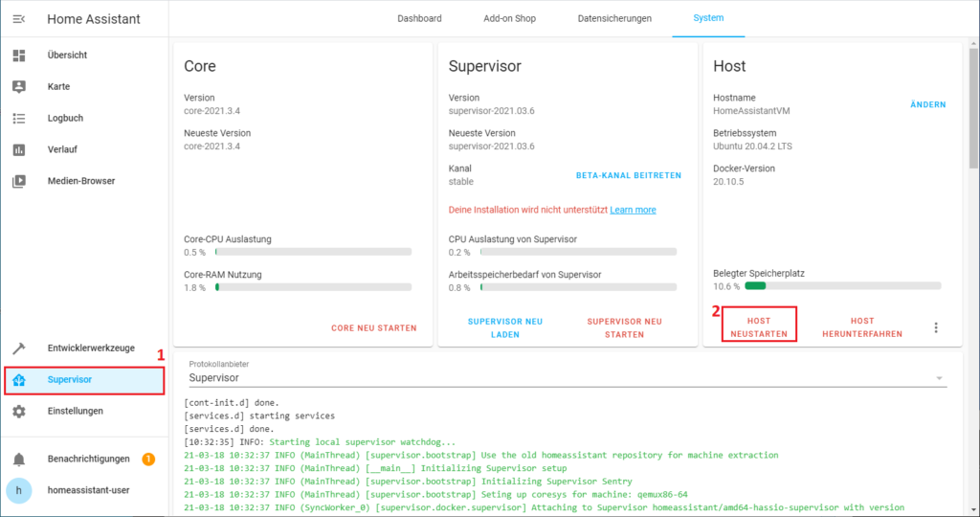This screenshot has width=980, height=517.
Task: Click the Verlauf chart icon
Action: click(19, 150)
